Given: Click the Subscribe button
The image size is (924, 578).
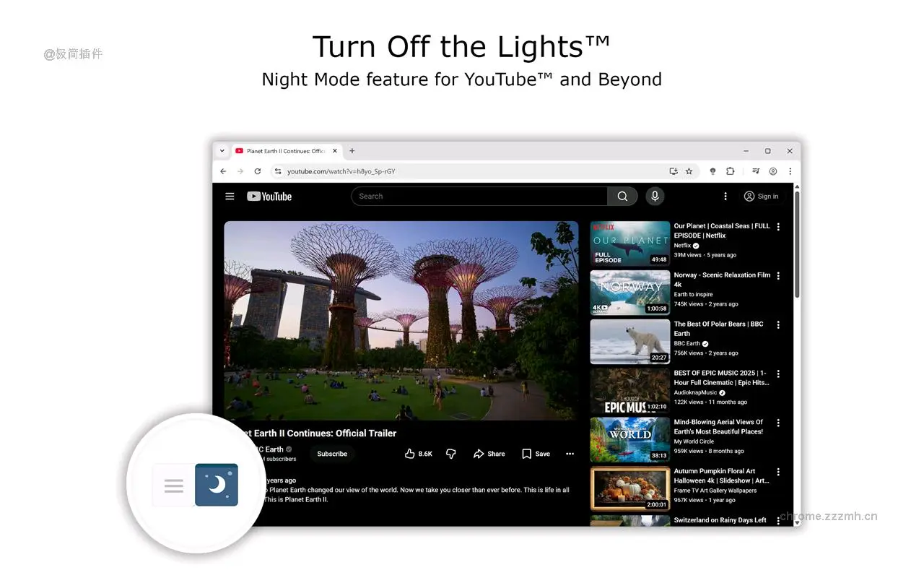Looking at the screenshot, I should point(332,454).
